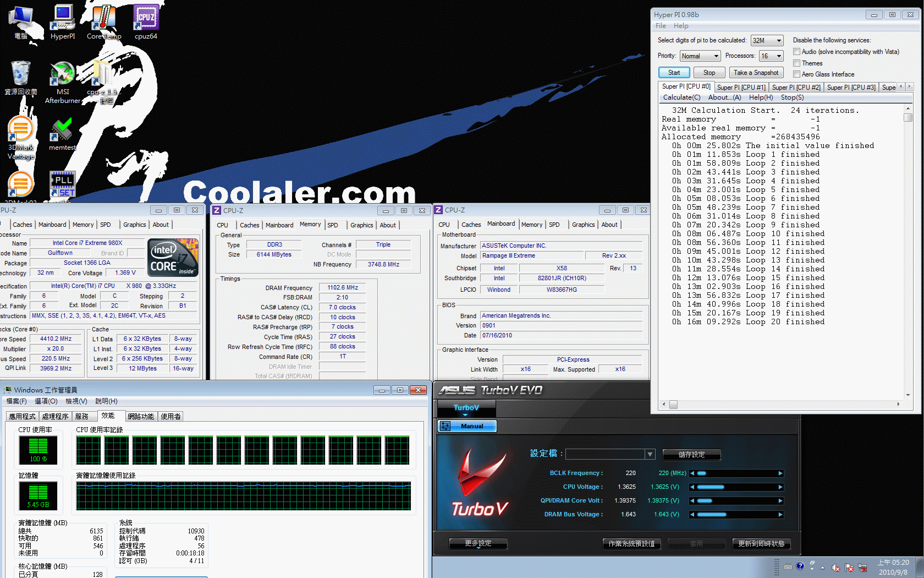Open the PLL SET desktop icon
The width and height of the screenshot is (924, 578).
point(63,184)
